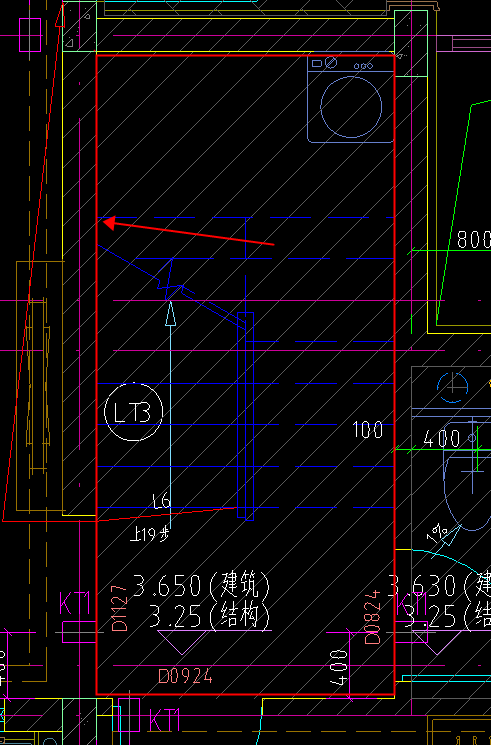
Task: Click the rotated 400 dimension near D0824
Action: click(338, 668)
